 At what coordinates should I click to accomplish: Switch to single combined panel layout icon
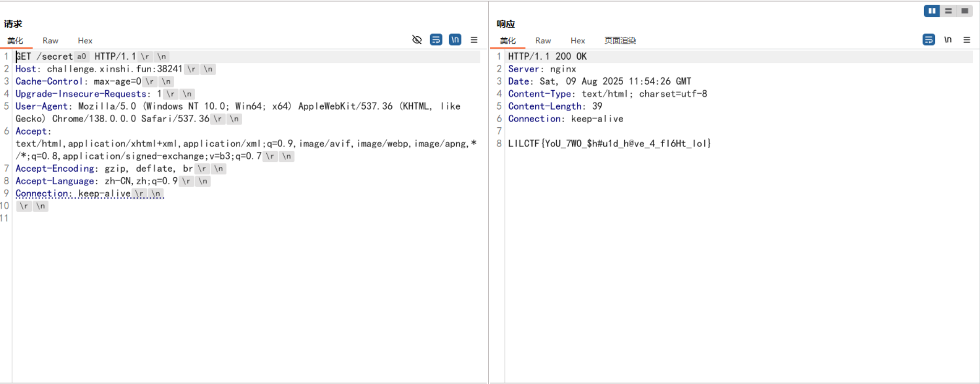click(x=964, y=11)
